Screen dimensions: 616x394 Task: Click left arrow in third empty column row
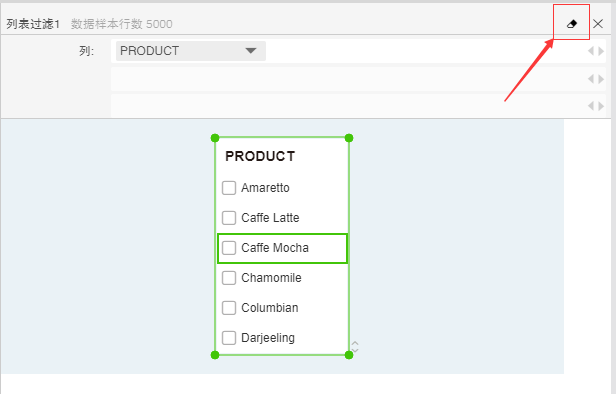pos(590,106)
